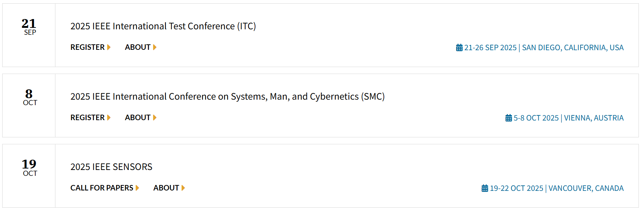Screen dimensions: 644x211
Task: Open About for 2025 IEEE SENSORS
Action: point(166,188)
